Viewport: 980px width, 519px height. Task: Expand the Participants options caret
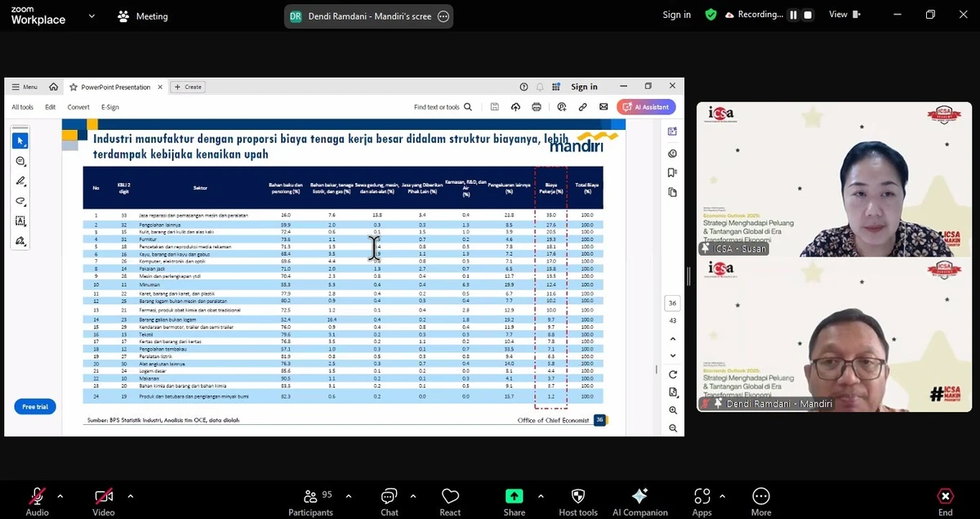pyautogui.click(x=347, y=495)
